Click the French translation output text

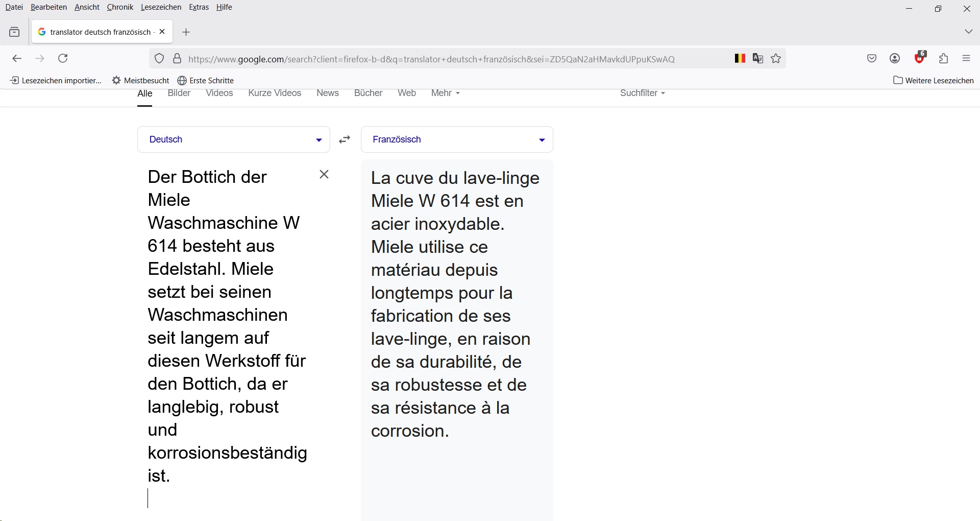[455, 304]
